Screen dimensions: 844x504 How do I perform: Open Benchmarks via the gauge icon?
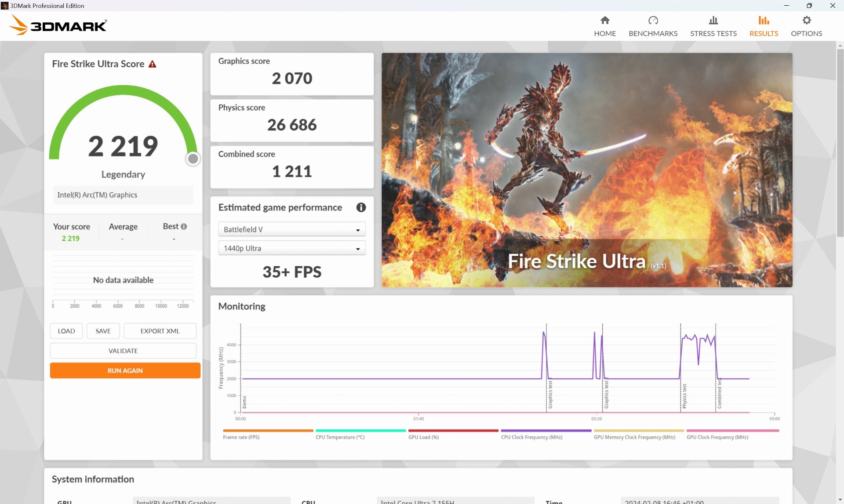pos(653,20)
